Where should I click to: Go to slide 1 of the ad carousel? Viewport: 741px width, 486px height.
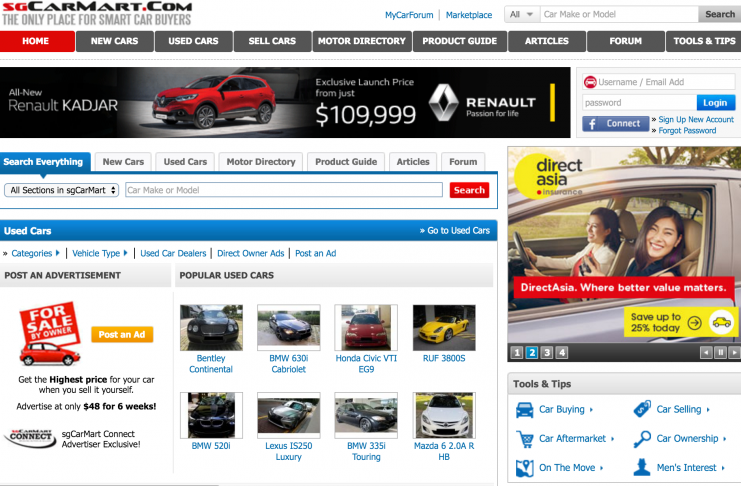517,353
